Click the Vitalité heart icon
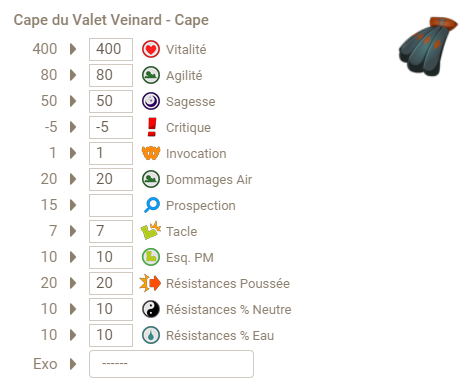 point(151,49)
